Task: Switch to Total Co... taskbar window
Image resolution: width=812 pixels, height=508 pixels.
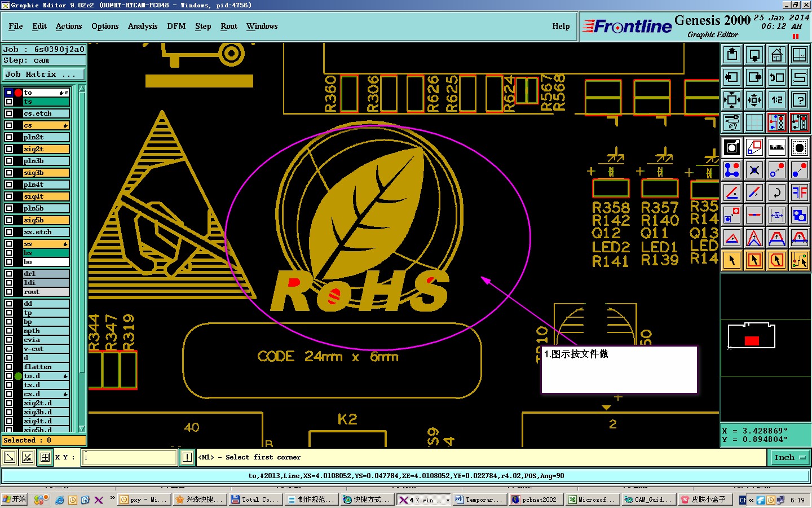Action: pyautogui.click(x=255, y=500)
